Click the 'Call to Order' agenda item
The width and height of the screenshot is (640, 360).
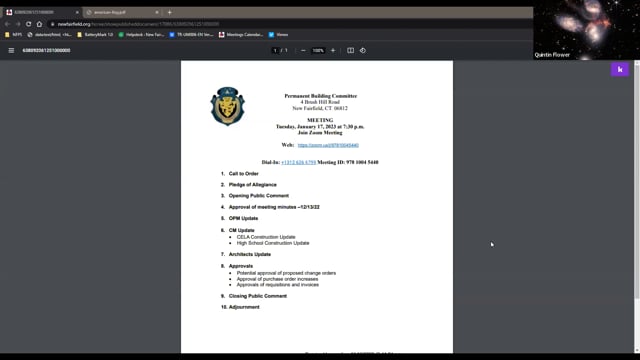click(x=244, y=174)
